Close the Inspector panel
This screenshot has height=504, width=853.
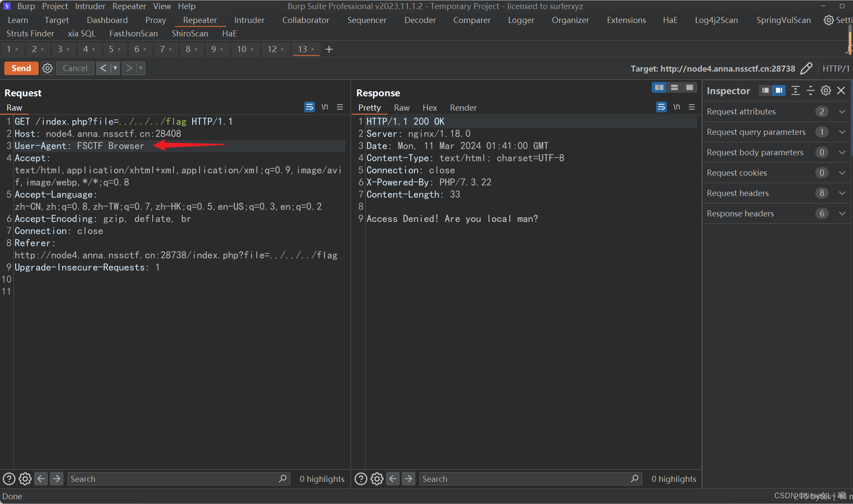pos(841,90)
